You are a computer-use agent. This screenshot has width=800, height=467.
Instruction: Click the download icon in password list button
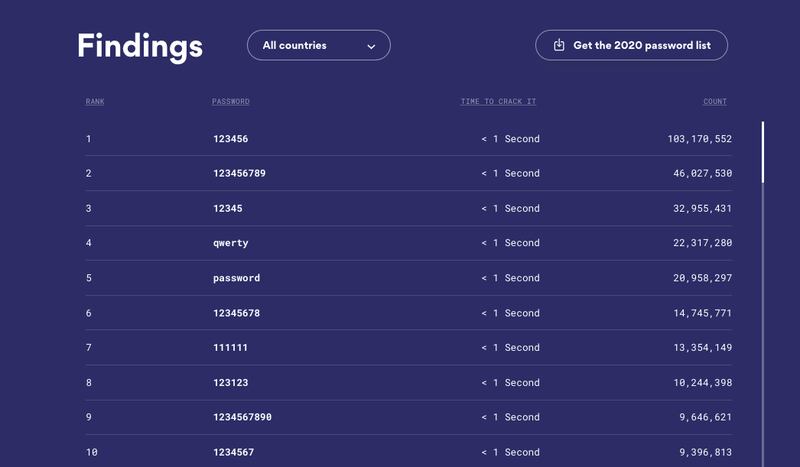point(559,45)
